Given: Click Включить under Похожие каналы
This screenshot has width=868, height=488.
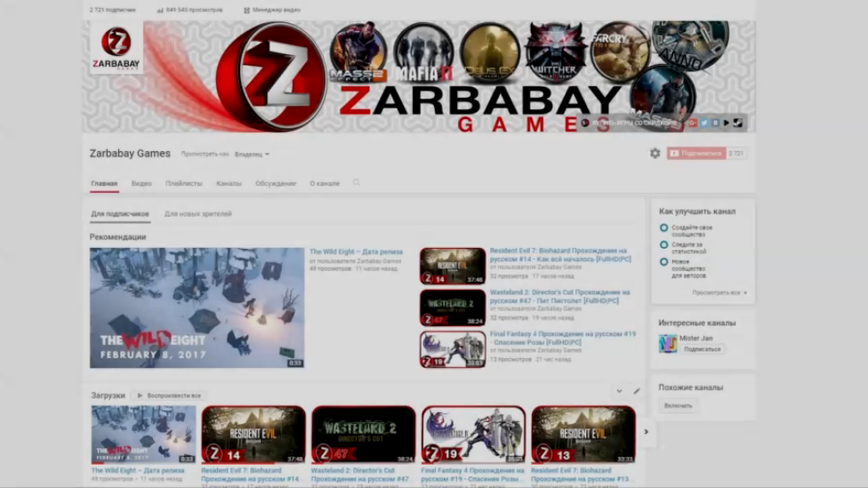Looking at the screenshot, I should [678, 405].
